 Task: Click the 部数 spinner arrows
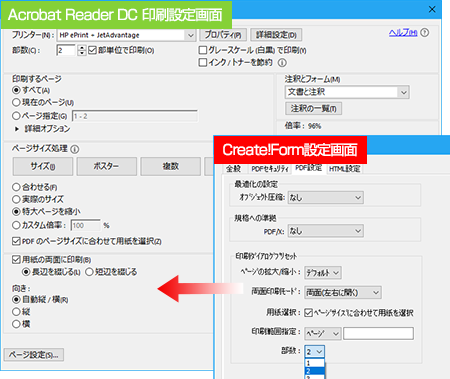(82, 50)
